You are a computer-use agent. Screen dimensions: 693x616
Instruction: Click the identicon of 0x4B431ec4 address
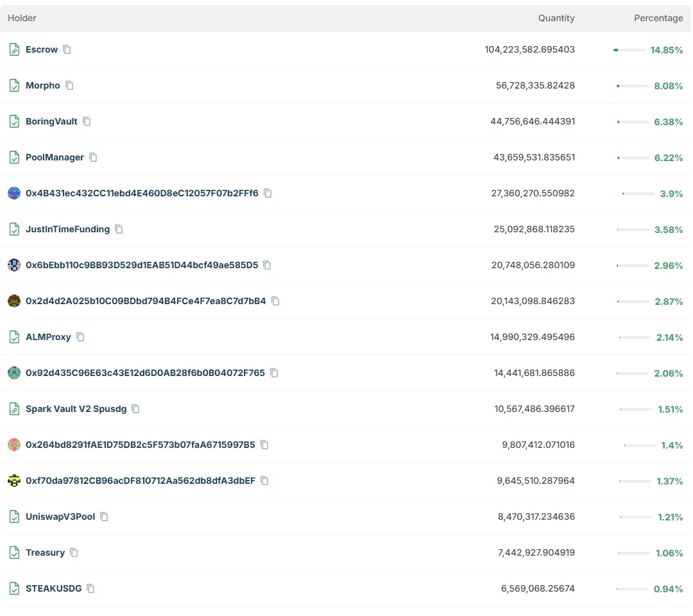pyautogui.click(x=14, y=193)
